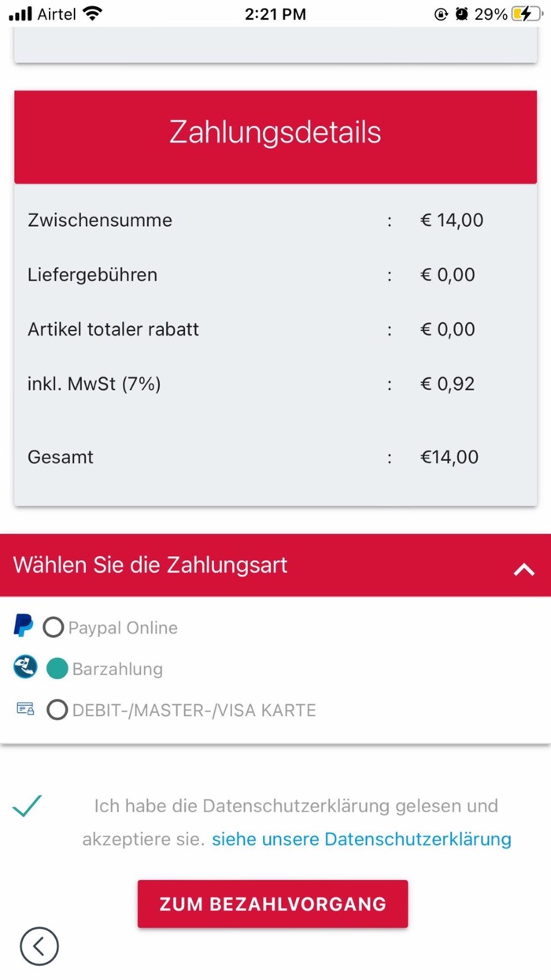The height and width of the screenshot is (980, 551).
Task: Tap the alarm clock status icon
Action: (x=461, y=13)
